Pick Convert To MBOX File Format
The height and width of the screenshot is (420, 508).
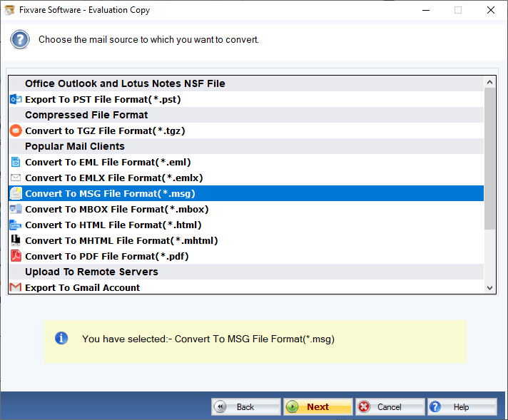(x=246, y=209)
